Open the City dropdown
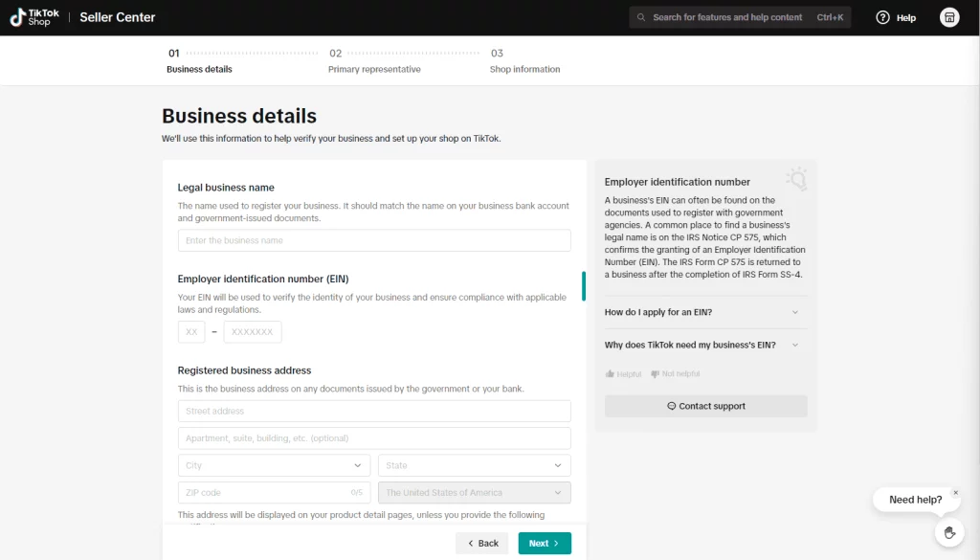 274,465
